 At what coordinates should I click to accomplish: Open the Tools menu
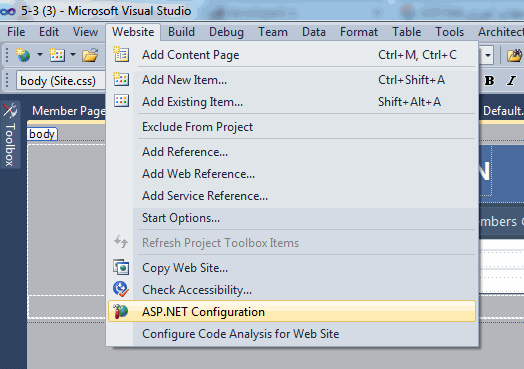pyautogui.click(x=449, y=32)
